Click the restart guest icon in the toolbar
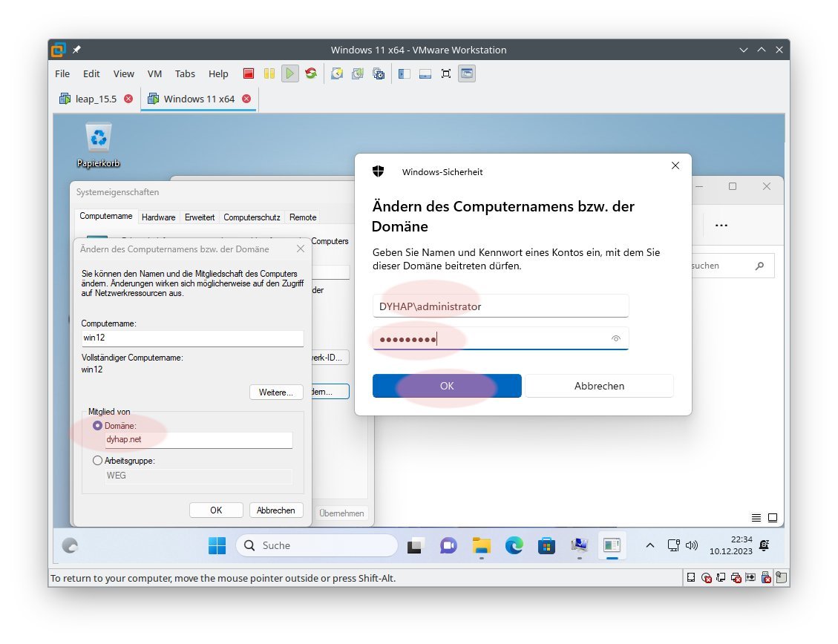This screenshot has height=644, width=838. [x=311, y=73]
